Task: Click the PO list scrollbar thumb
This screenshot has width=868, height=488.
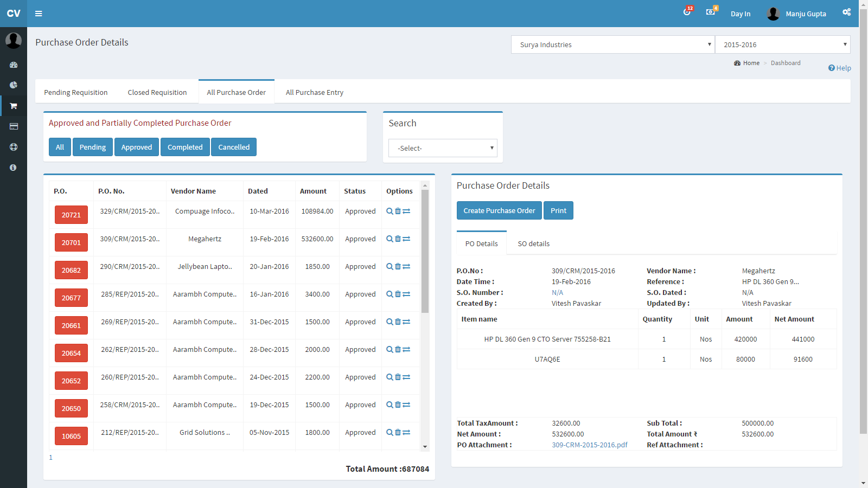Action: (x=425, y=251)
